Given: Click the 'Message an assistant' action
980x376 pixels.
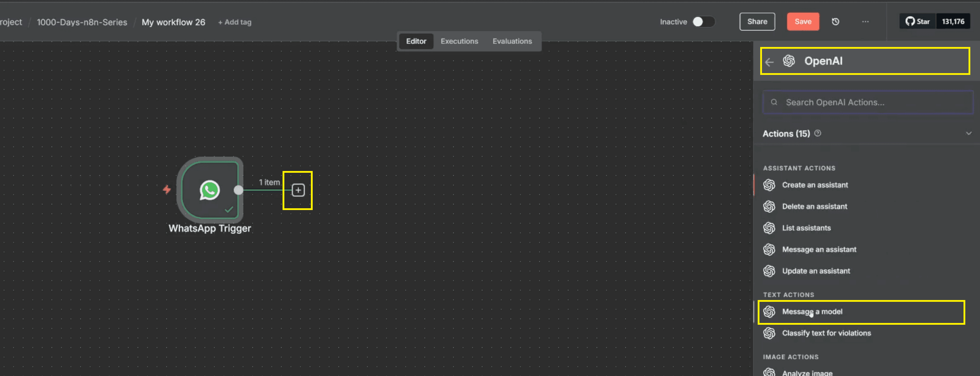Looking at the screenshot, I should click(819, 249).
